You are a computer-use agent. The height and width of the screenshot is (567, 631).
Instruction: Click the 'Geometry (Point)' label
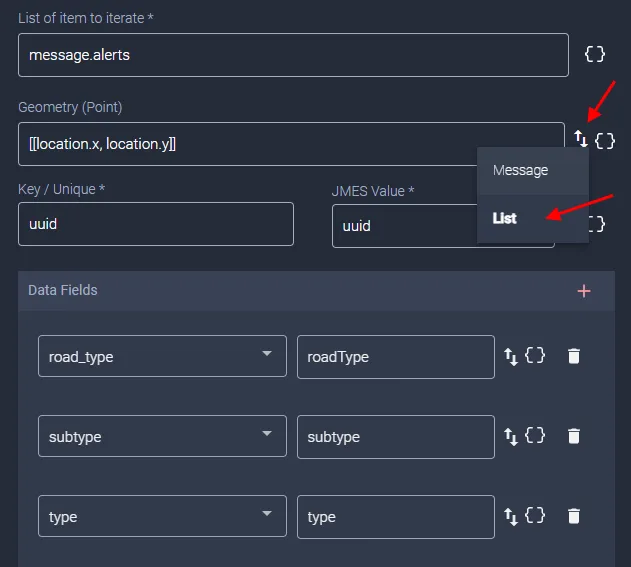[70, 107]
